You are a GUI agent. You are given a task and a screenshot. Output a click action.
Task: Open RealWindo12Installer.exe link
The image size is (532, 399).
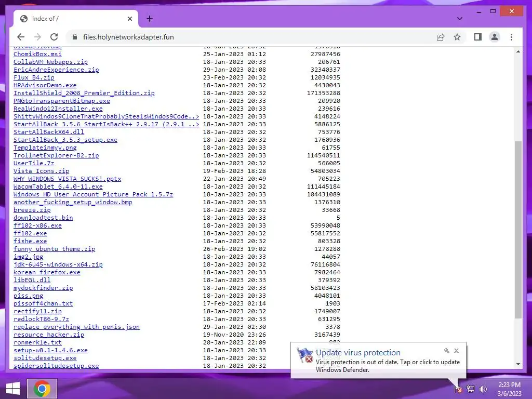tap(58, 109)
